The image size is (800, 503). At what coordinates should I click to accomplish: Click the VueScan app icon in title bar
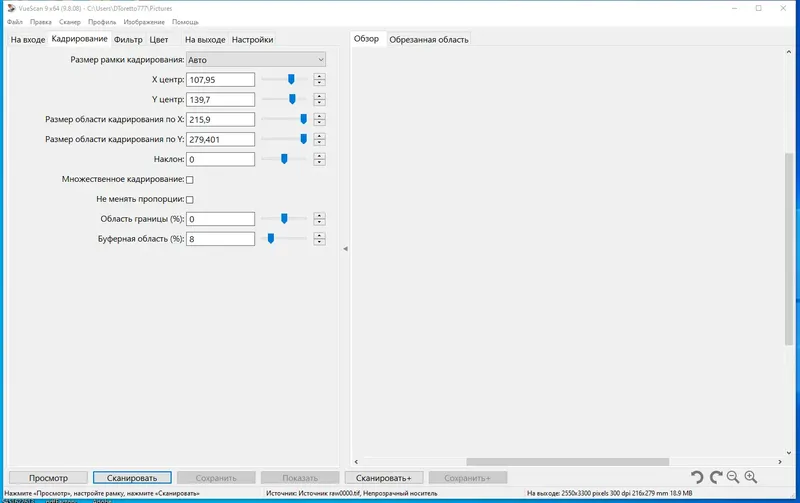point(11,8)
